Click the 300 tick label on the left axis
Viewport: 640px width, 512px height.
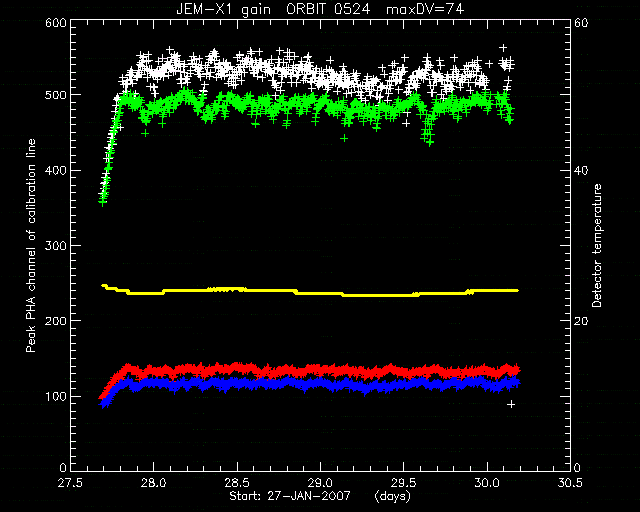56,245
